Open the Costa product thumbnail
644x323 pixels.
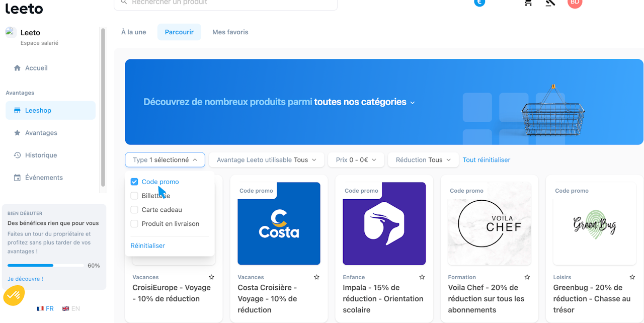279,223
